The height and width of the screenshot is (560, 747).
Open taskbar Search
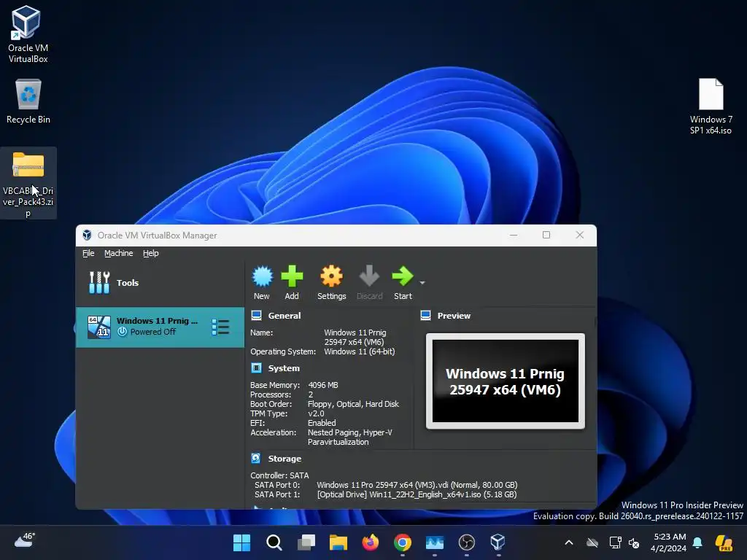[274, 542]
